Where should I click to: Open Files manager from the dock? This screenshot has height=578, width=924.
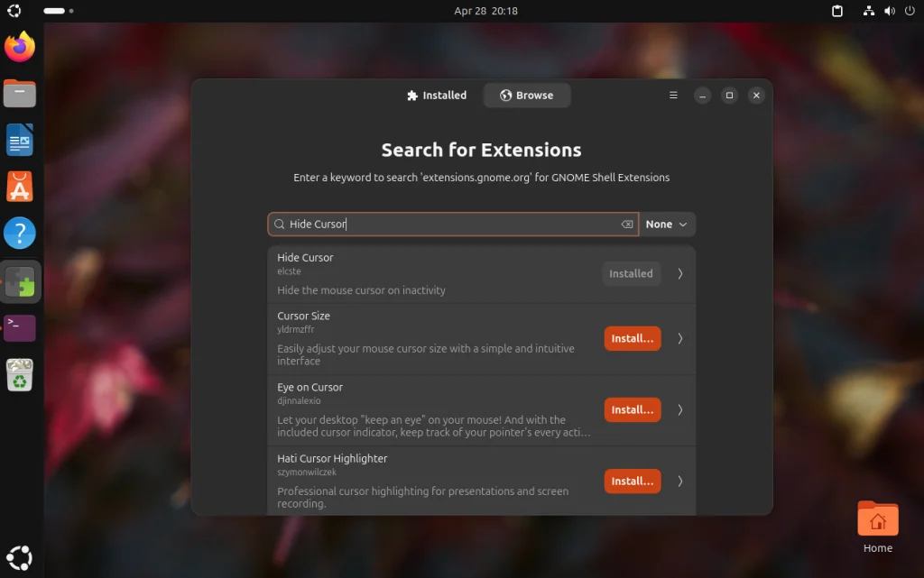click(20, 94)
